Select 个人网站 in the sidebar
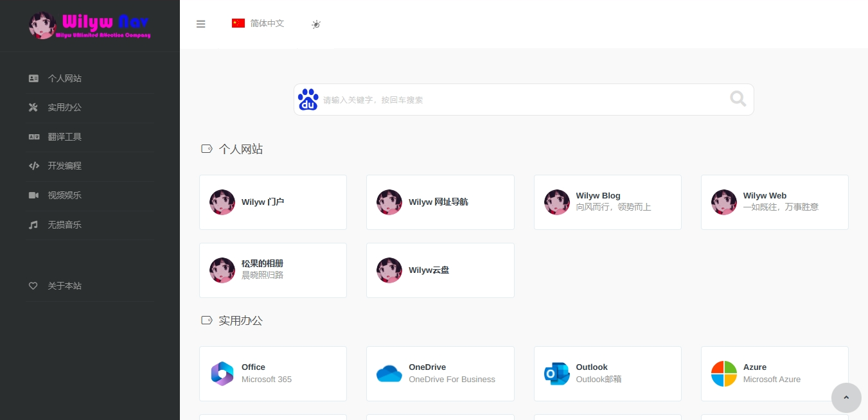Screen dimensions: 868x420 coord(64,78)
